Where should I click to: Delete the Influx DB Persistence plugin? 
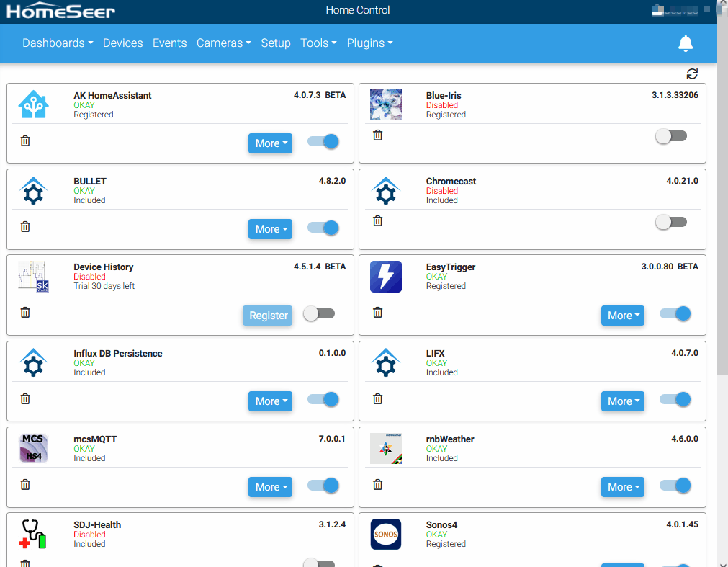(25, 399)
